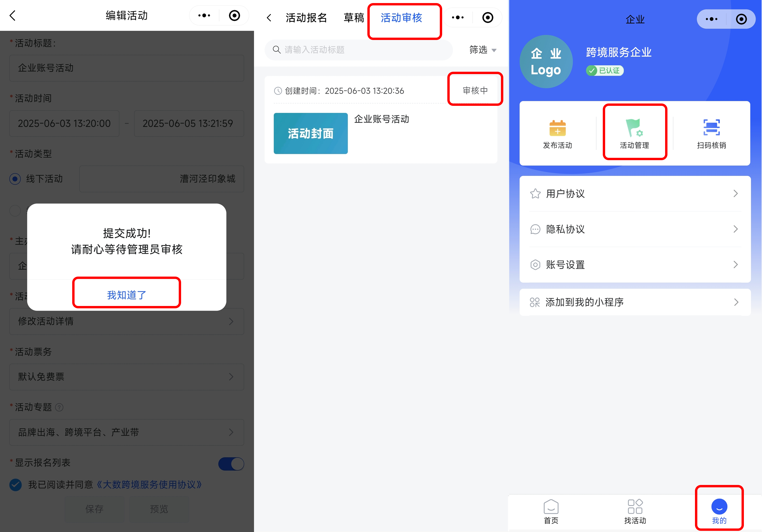The image size is (762, 532).
Task: Click the back arrow beside 活动报名 tab
Action: click(x=269, y=18)
